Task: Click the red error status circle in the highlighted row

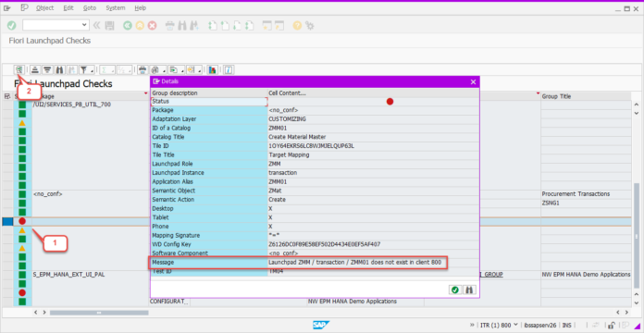Action: pos(22,221)
